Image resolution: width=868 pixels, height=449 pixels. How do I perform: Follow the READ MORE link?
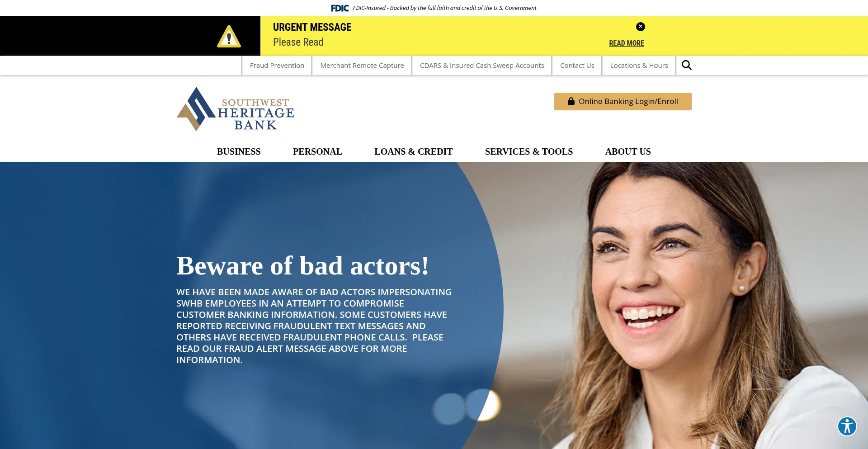pyautogui.click(x=627, y=43)
